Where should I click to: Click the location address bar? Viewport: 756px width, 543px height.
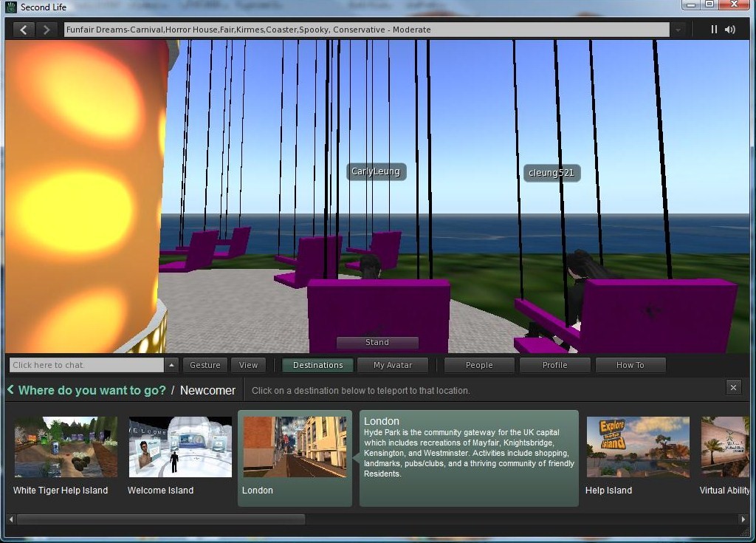(x=366, y=30)
